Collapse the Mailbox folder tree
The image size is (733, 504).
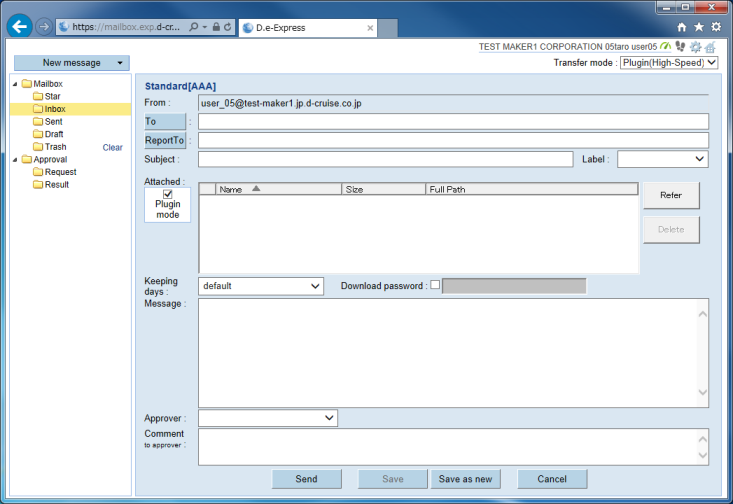pyautogui.click(x=15, y=84)
